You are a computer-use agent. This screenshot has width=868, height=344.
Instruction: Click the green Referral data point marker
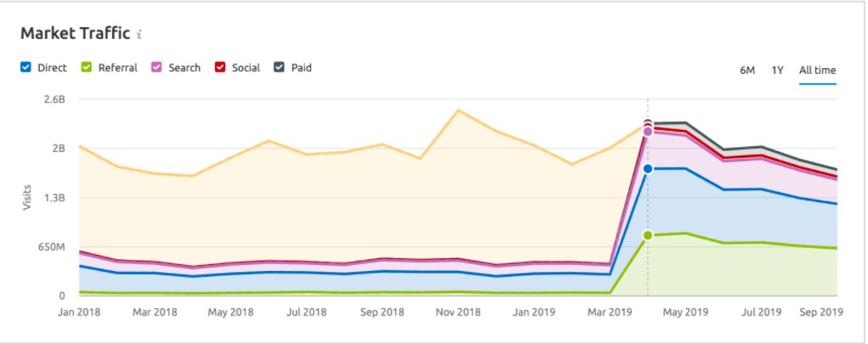click(648, 235)
